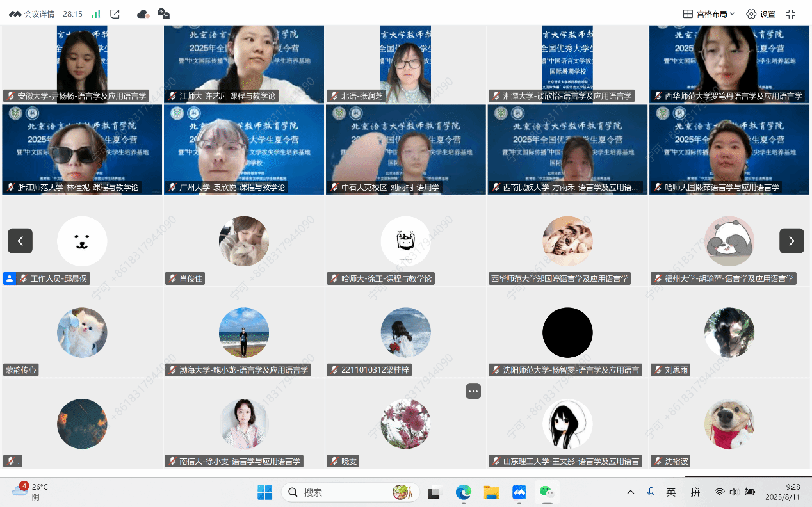Open the 会议详情 meeting details
Screen dimensions: 812x507
tap(32, 14)
